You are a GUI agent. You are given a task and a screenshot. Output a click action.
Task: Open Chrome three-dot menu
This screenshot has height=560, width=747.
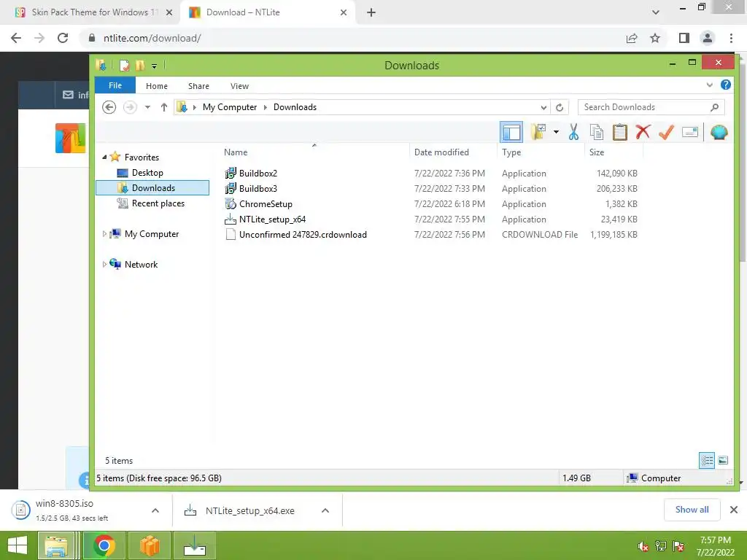(x=731, y=38)
